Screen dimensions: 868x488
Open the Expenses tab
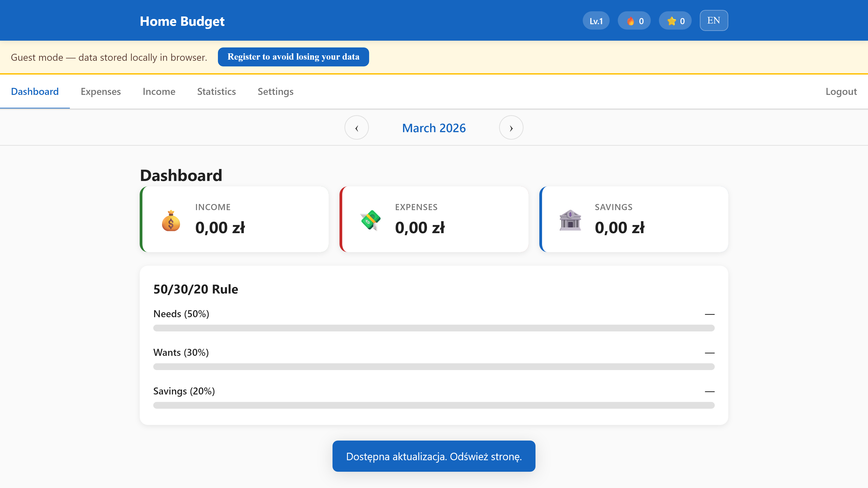pos(101,91)
